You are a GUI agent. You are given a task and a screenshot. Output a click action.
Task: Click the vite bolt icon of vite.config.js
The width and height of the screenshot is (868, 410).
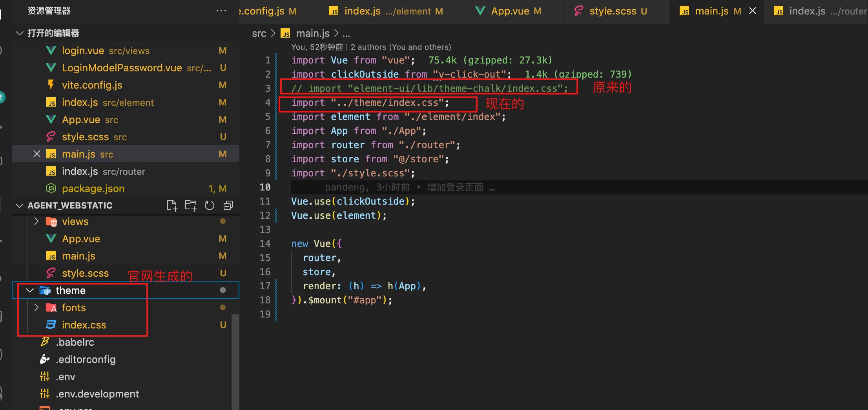click(x=51, y=85)
